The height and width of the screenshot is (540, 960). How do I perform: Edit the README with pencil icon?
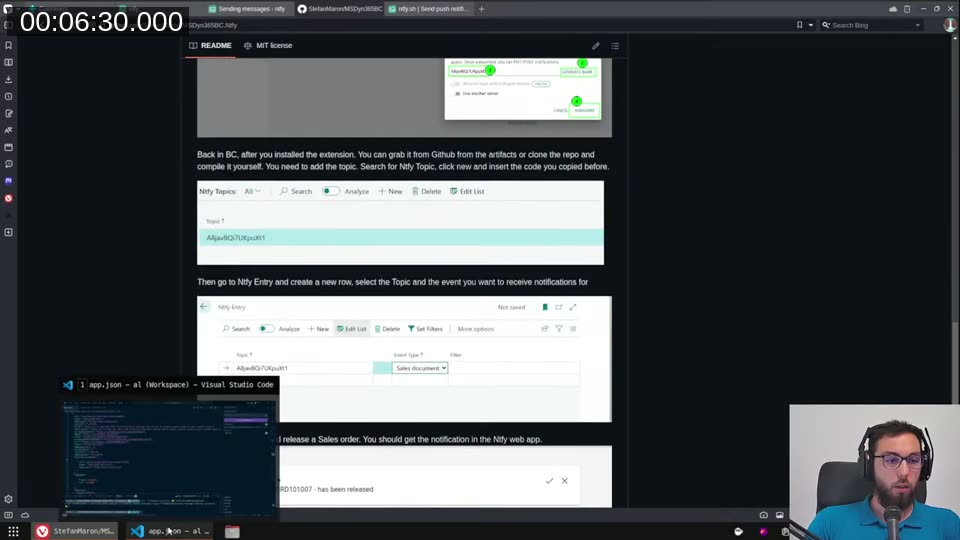596,46
